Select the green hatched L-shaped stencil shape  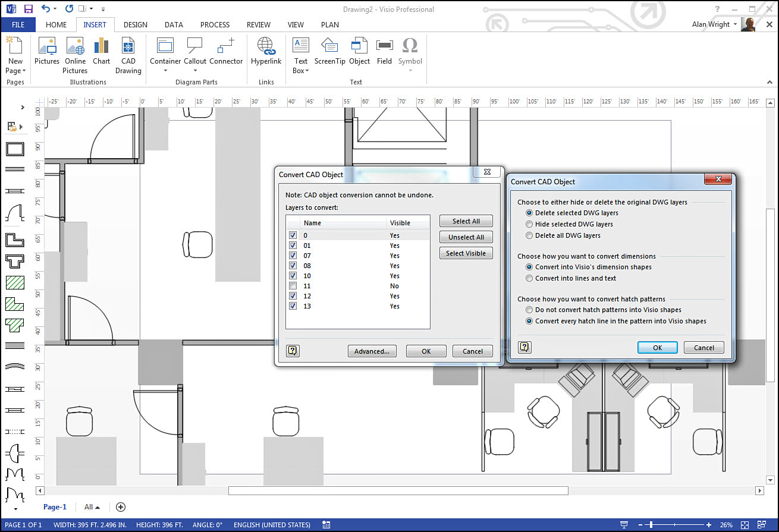(x=15, y=304)
